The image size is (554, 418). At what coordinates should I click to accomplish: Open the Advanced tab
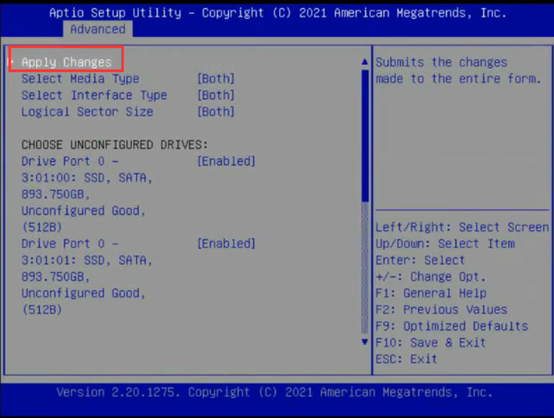point(98,29)
